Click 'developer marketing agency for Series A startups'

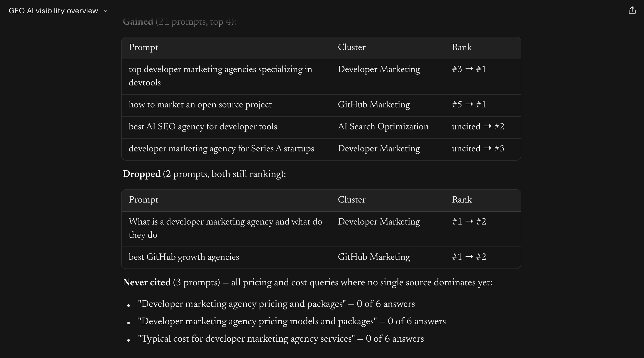coord(221,148)
